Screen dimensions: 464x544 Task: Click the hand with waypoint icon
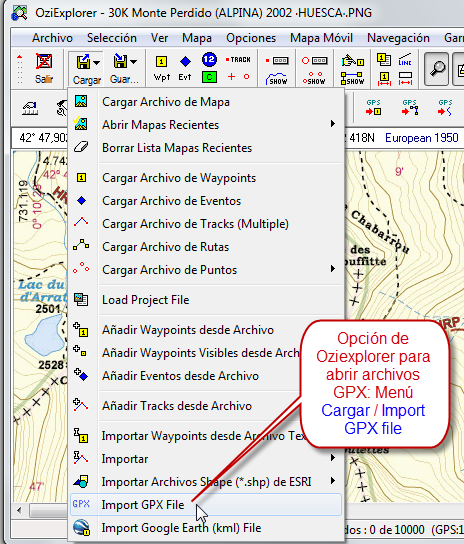coord(352,61)
